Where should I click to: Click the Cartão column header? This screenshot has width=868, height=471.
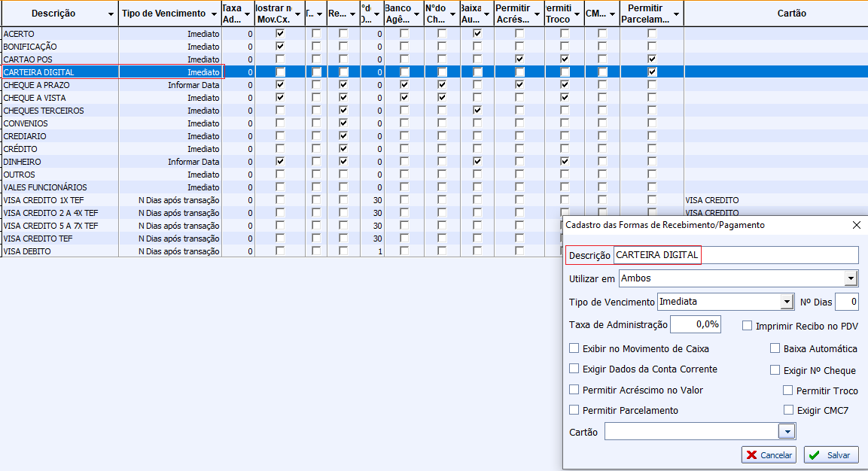pyautogui.click(x=775, y=14)
